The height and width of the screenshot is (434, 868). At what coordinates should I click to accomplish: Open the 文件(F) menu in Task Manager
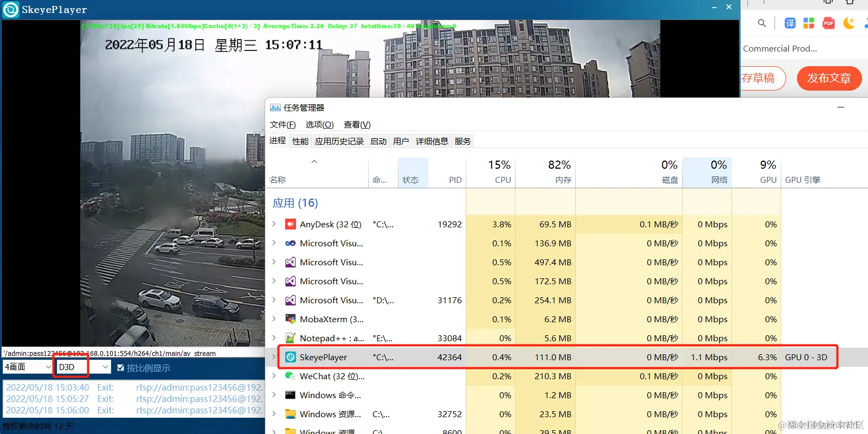point(283,125)
